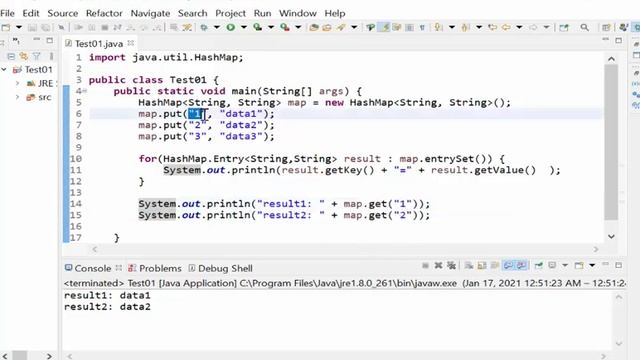
Task: Toggle Show Console on Standard Error change
Action: pos(522,265)
